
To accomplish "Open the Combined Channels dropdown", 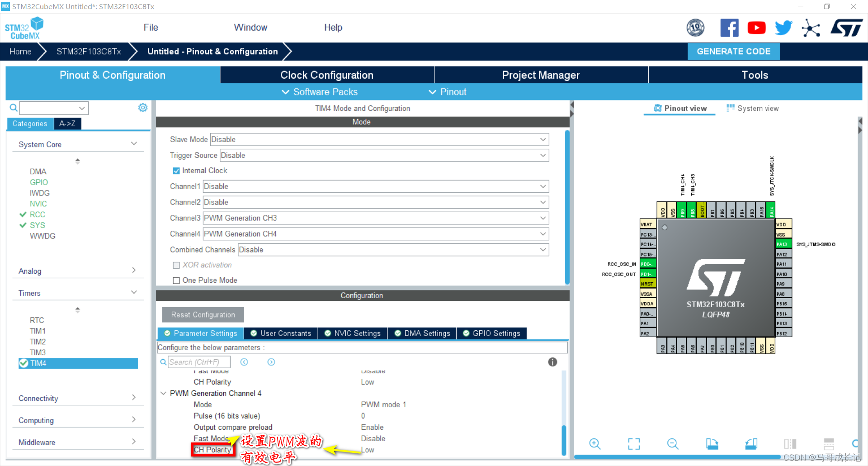I will (393, 250).
